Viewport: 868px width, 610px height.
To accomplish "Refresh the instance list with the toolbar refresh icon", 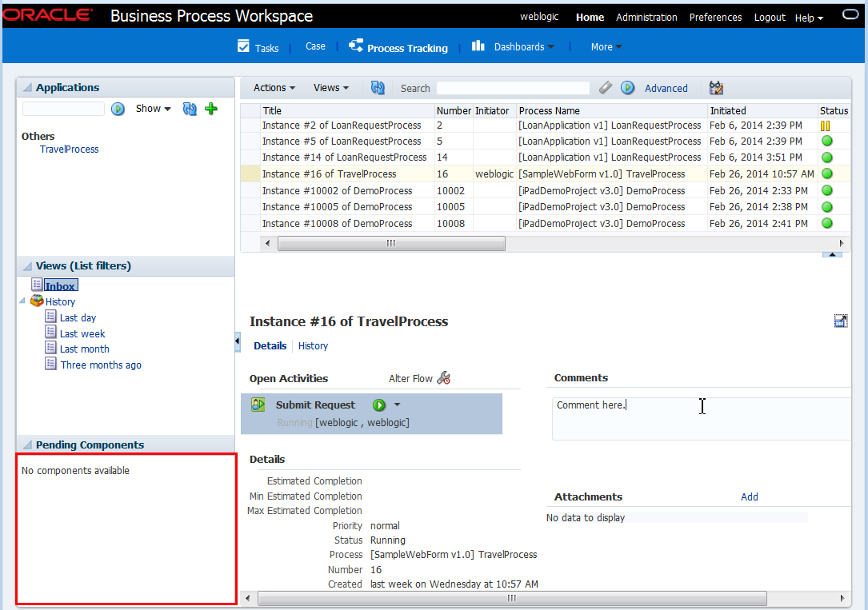I will (378, 88).
